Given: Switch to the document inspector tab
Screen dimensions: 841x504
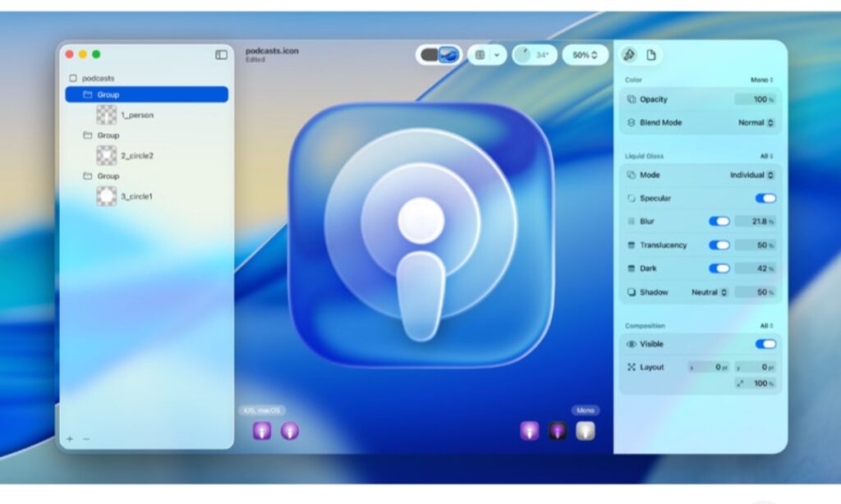Looking at the screenshot, I should coord(650,55).
